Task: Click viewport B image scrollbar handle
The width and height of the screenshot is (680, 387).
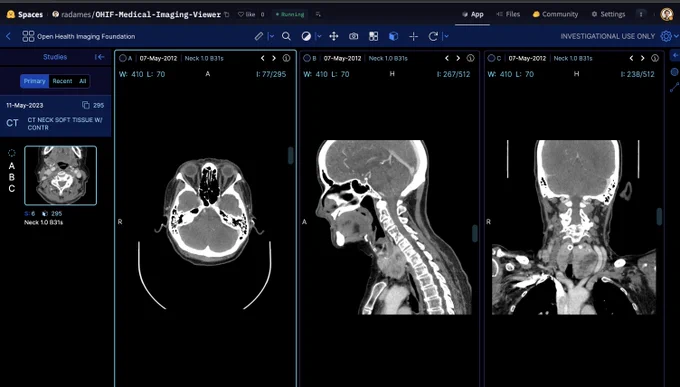Action: tap(475, 233)
